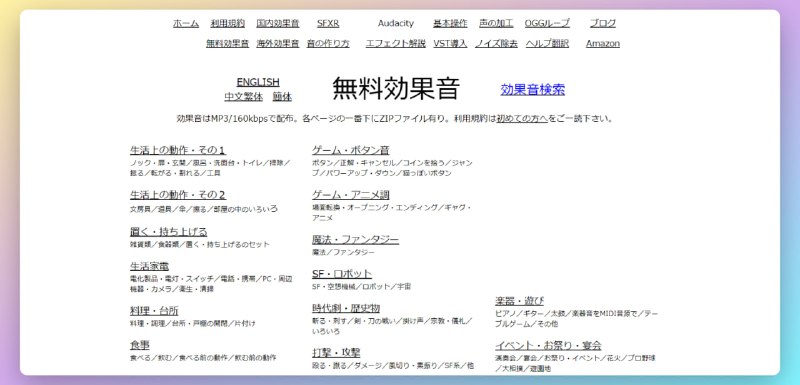Click description text starting ノック・扉・玄関

(x=210, y=168)
